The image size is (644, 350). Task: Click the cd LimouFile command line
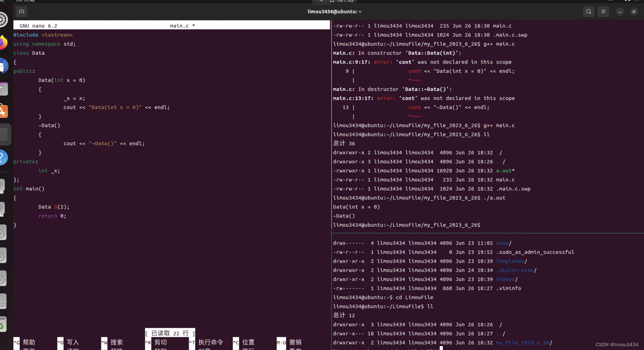383,297
